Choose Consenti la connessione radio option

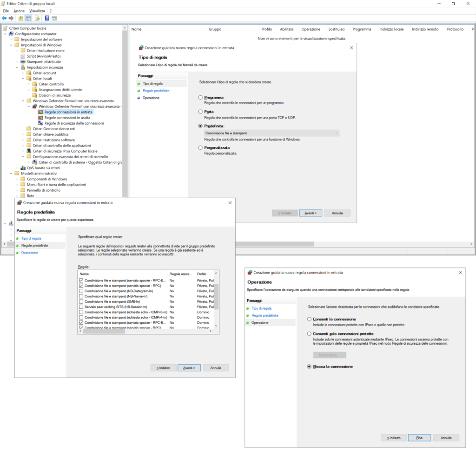point(309,319)
